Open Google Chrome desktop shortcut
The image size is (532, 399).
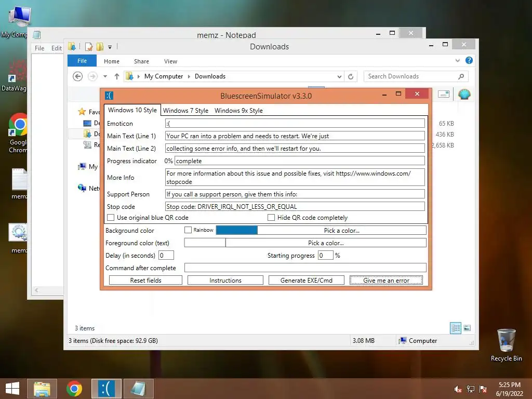pos(18,133)
